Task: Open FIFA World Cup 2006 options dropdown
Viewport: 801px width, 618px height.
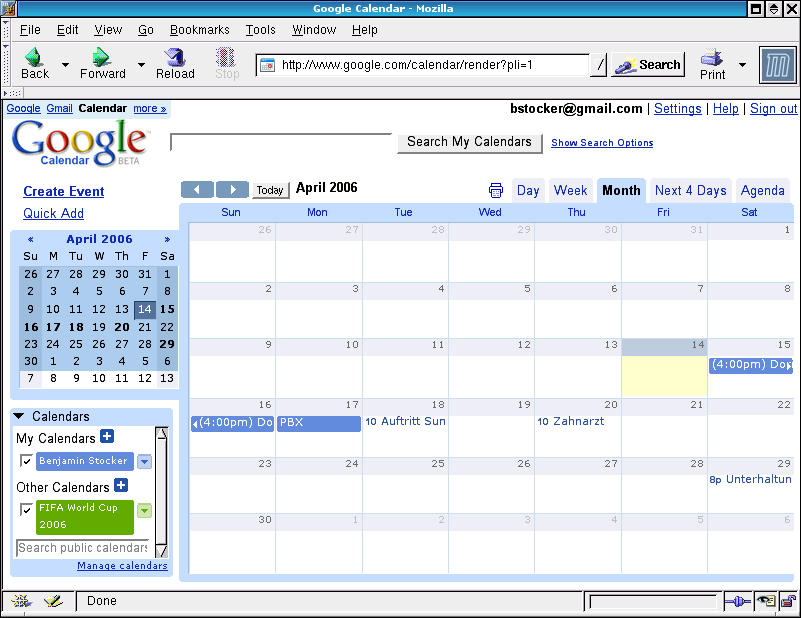Action: point(145,510)
